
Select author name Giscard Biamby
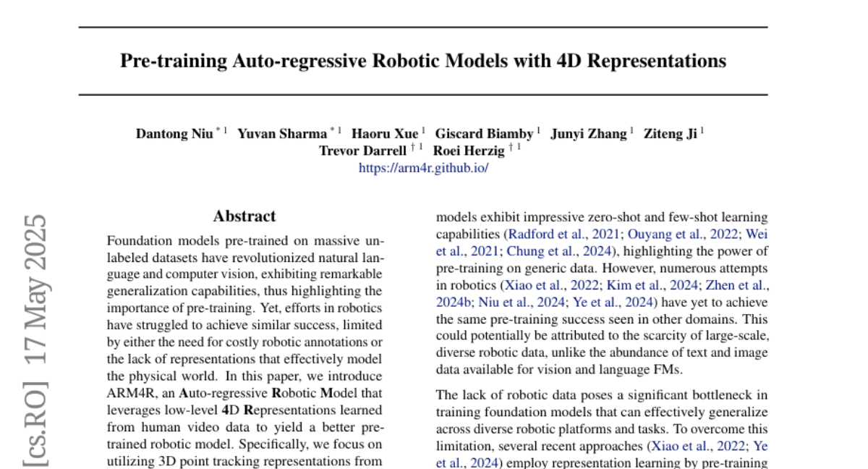(485, 134)
